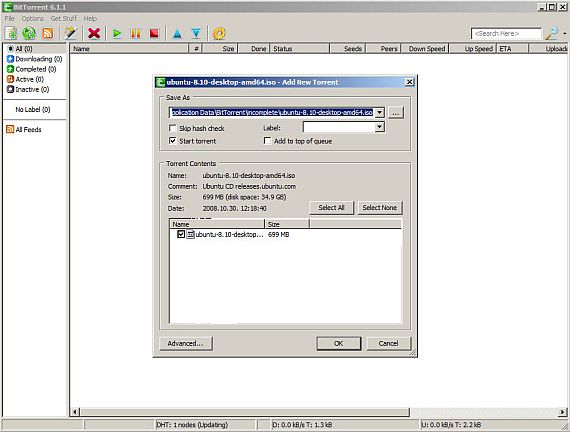Image resolution: width=570 pixels, height=432 pixels.
Task: Click the Add Torrent toolbar icon
Action: click(x=11, y=33)
